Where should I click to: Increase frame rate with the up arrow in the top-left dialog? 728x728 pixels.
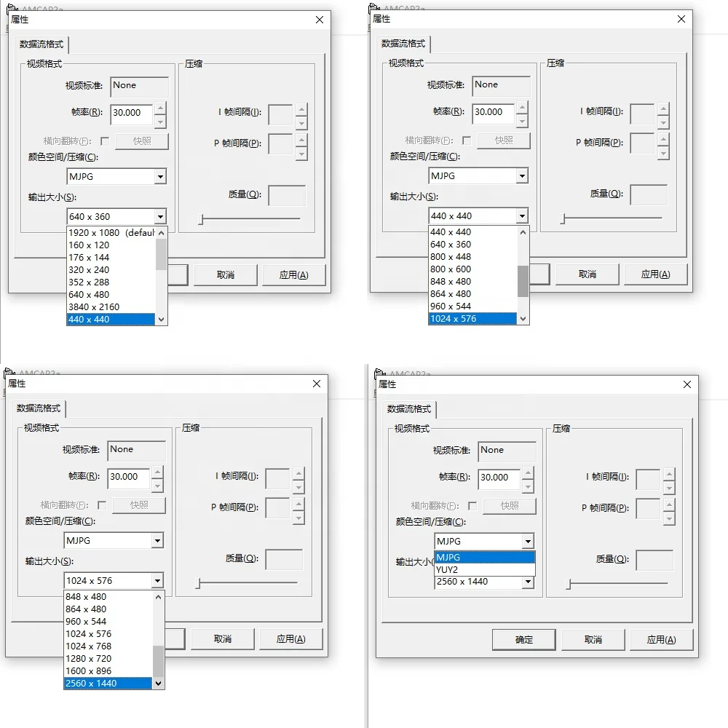point(160,108)
